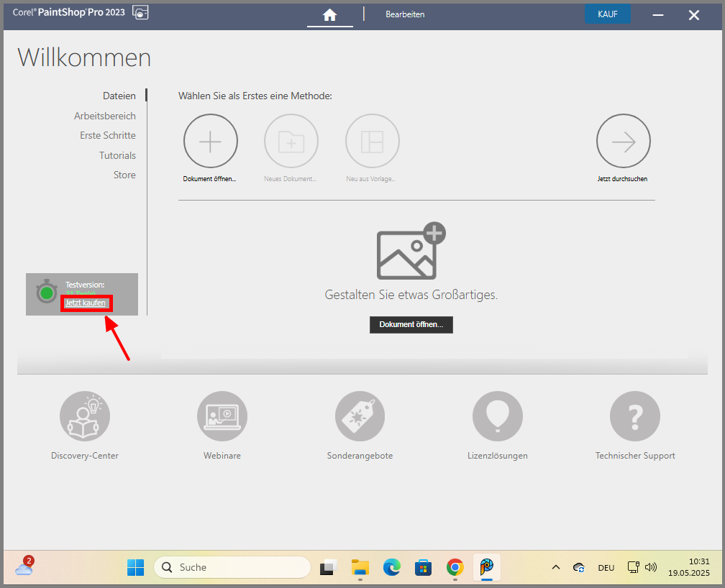This screenshot has width=725, height=588.
Task: Open the Store section
Action: (x=124, y=174)
